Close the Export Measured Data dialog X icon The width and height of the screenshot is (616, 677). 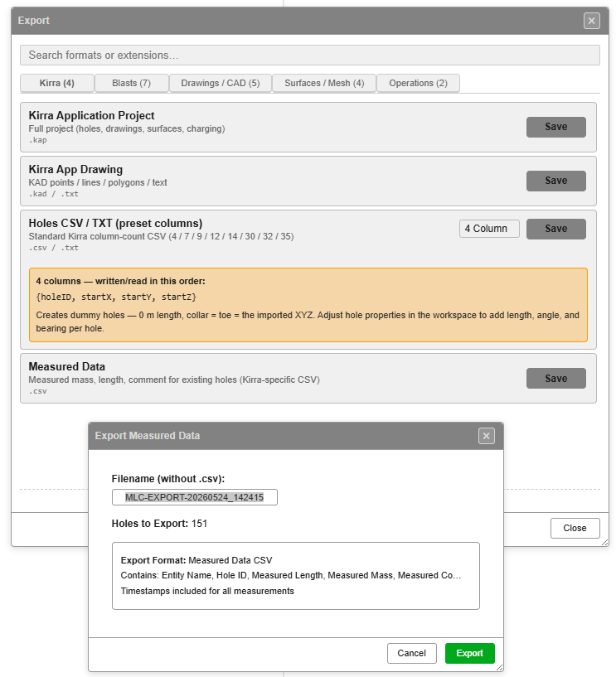pyautogui.click(x=486, y=436)
